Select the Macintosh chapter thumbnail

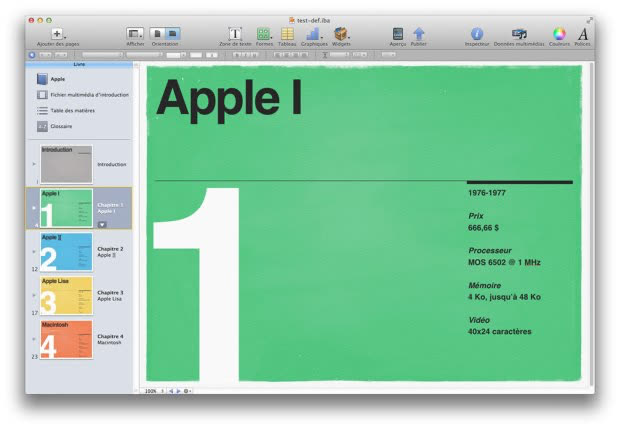coord(66,339)
